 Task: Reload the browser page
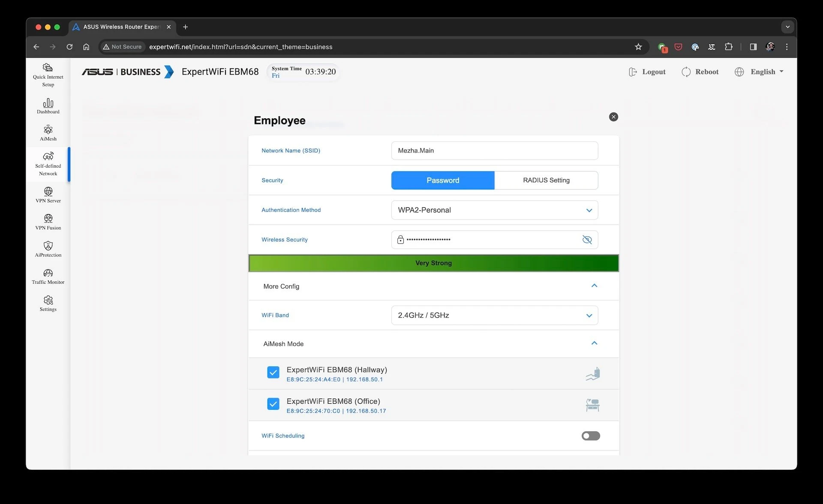tap(69, 47)
